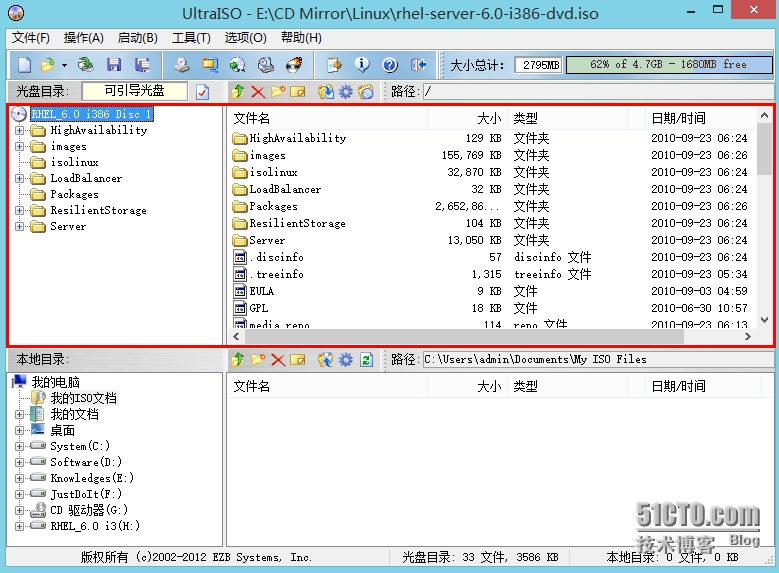Click the 62% of 4.7GB capacity bar
Screen dimensions: 779x573
click(x=669, y=65)
